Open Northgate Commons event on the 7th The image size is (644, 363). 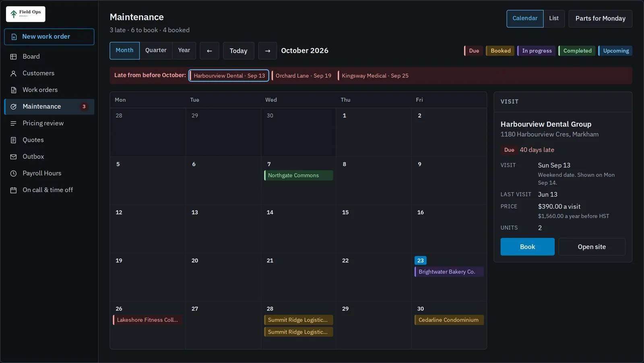(299, 176)
